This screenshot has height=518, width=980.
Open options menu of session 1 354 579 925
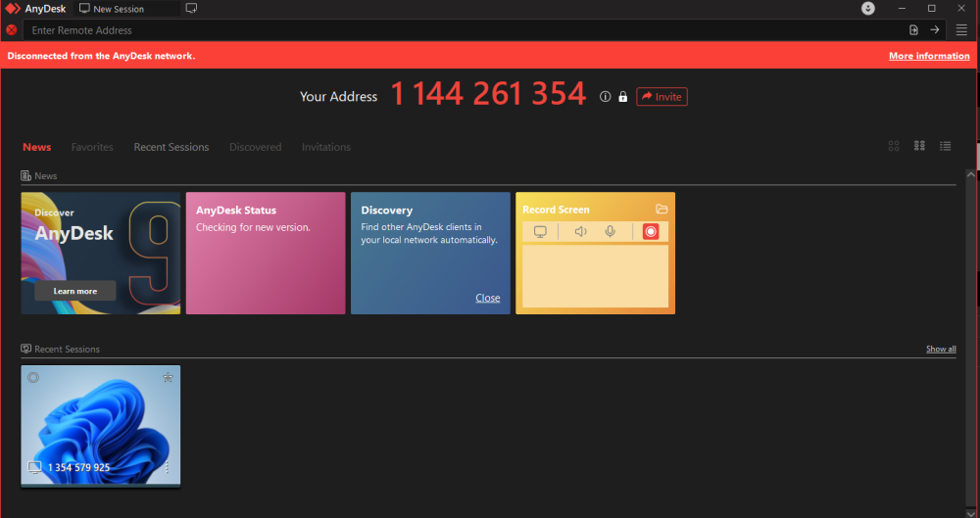[x=167, y=467]
